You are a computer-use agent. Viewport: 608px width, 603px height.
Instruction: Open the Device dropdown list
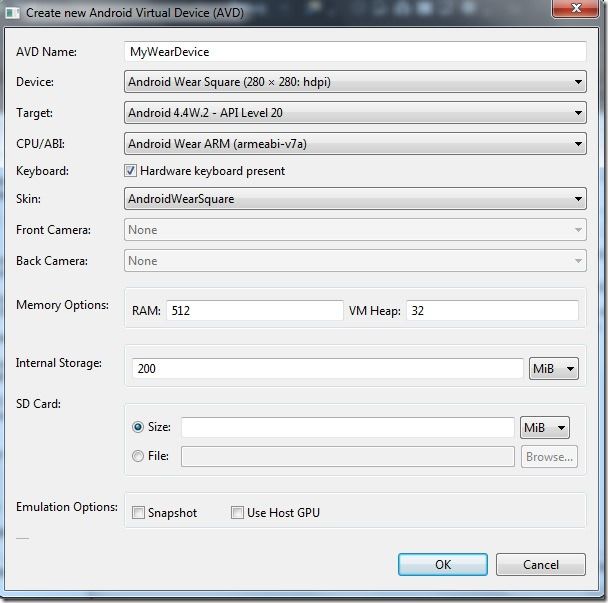click(355, 82)
